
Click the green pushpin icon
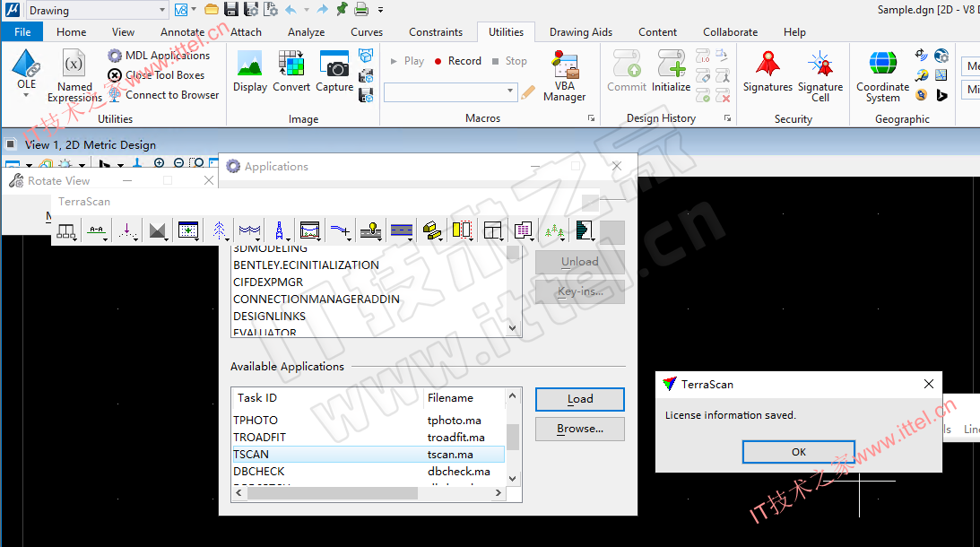(x=342, y=9)
